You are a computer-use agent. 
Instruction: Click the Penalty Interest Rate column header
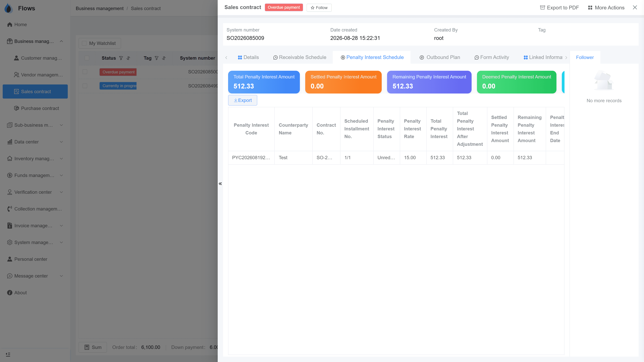pyautogui.click(x=413, y=129)
